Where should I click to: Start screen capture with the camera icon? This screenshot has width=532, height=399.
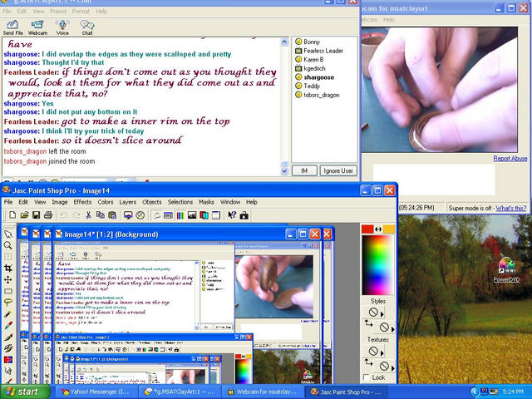point(244,215)
